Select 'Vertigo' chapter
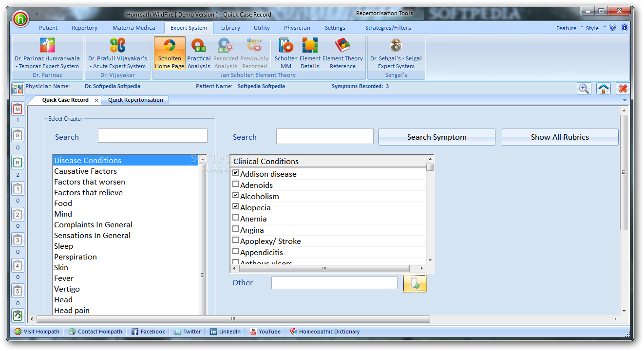The image size is (644, 351). [126, 289]
